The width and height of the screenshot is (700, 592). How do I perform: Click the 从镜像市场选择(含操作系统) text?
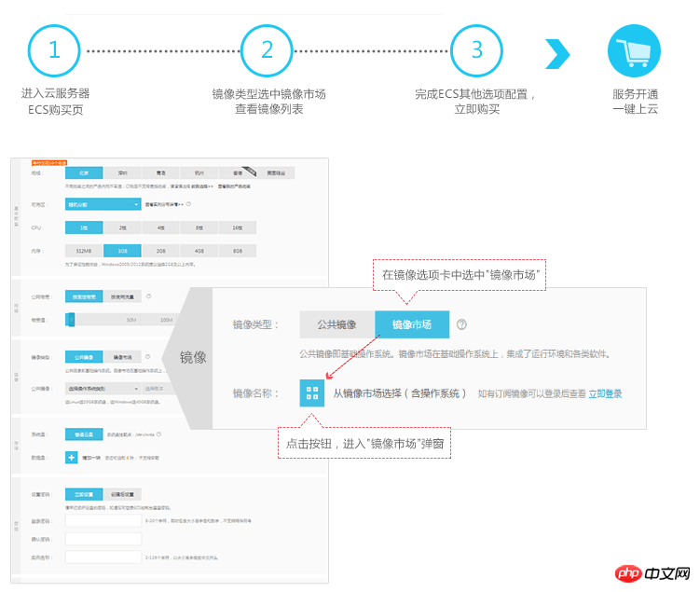[x=400, y=393]
